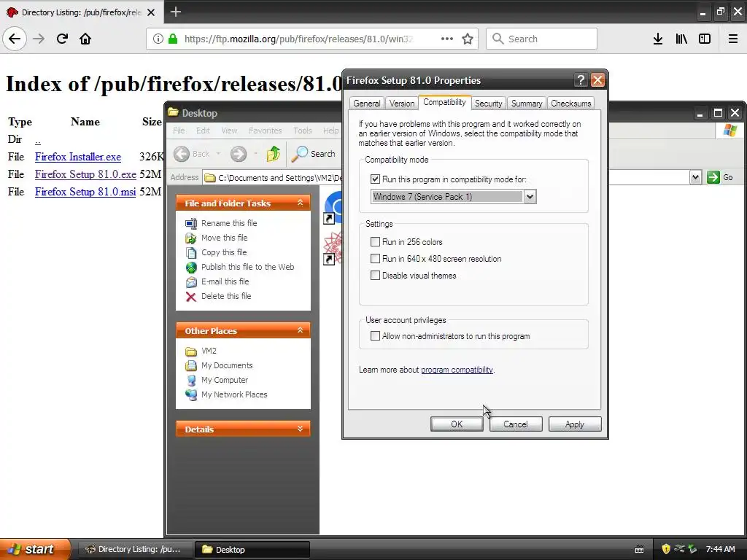Select the Compatibility tab
Screen dimensions: 747x560
(444, 102)
